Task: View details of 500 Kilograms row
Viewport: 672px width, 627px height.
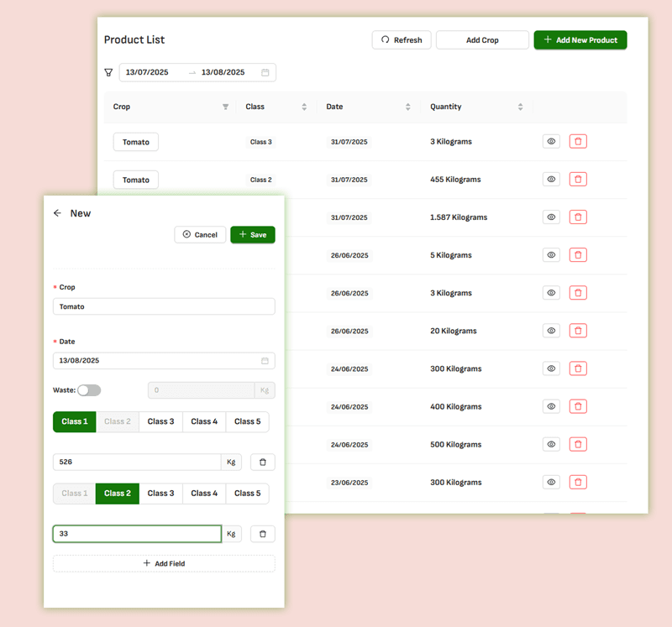Action: pyautogui.click(x=551, y=444)
